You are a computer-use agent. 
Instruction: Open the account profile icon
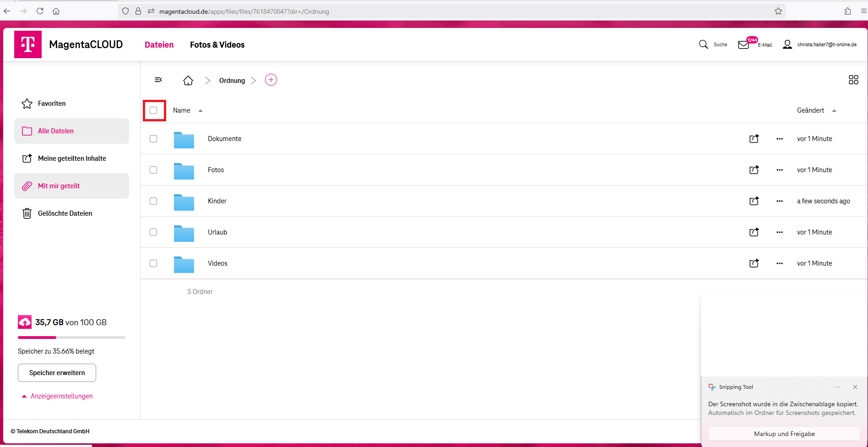pos(787,44)
